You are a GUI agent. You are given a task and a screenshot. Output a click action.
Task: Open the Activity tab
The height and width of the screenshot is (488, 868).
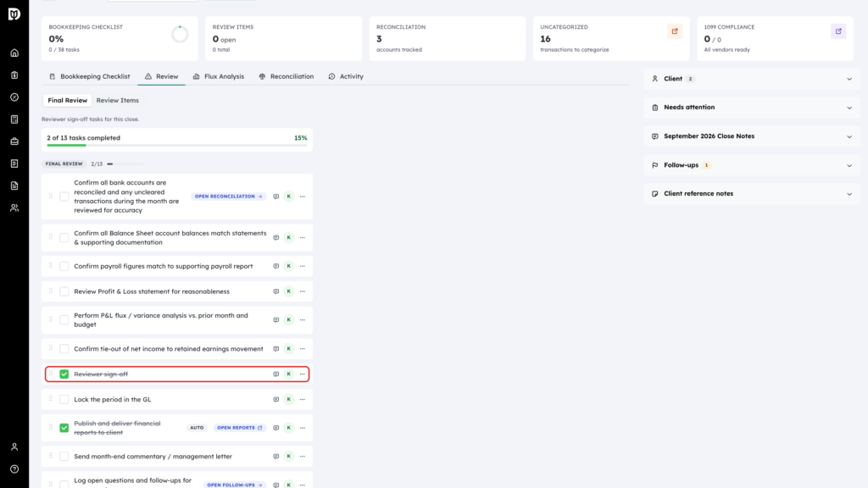click(x=346, y=76)
